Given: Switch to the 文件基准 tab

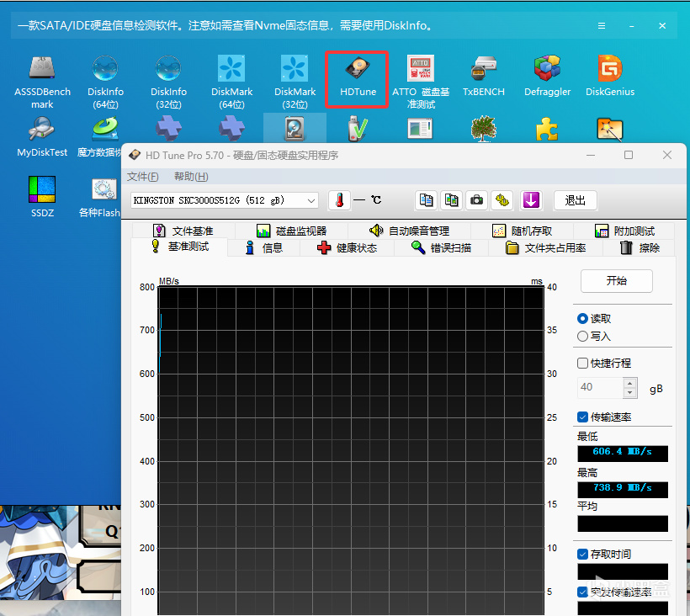Looking at the screenshot, I should 183,231.
